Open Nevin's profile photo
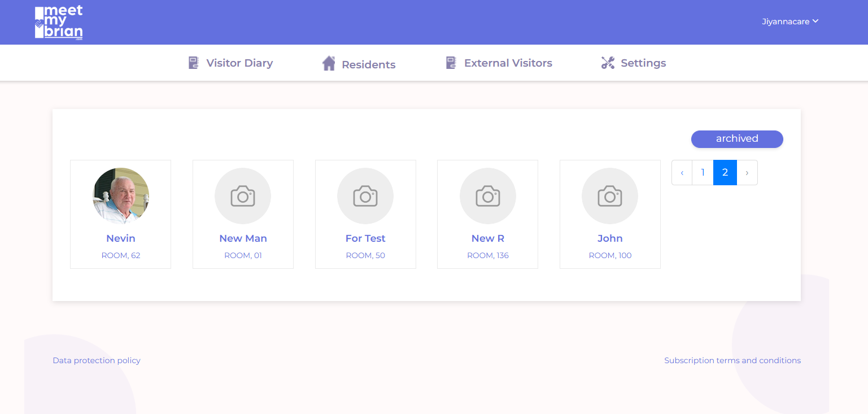The image size is (868, 414). click(x=121, y=196)
